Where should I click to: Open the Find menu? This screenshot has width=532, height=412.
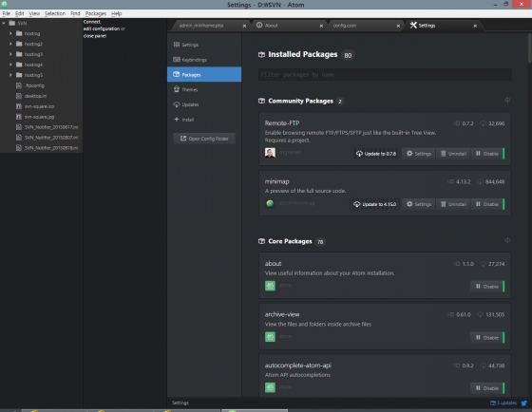click(x=75, y=13)
